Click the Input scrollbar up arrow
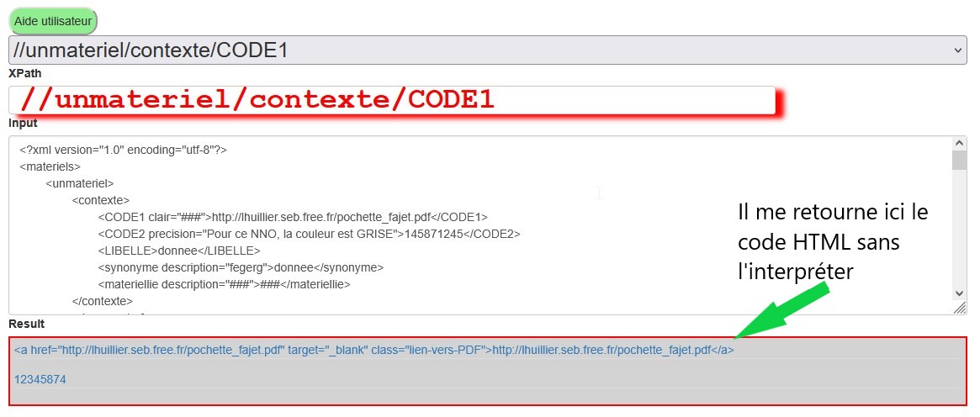This screenshot has height=417, width=980. pyautogui.click(x=959, y=143)
